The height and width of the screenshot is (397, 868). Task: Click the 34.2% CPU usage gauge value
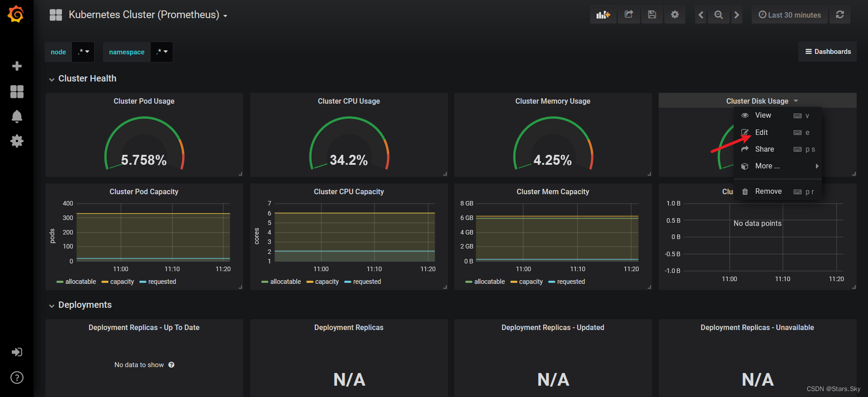(349, 160)
